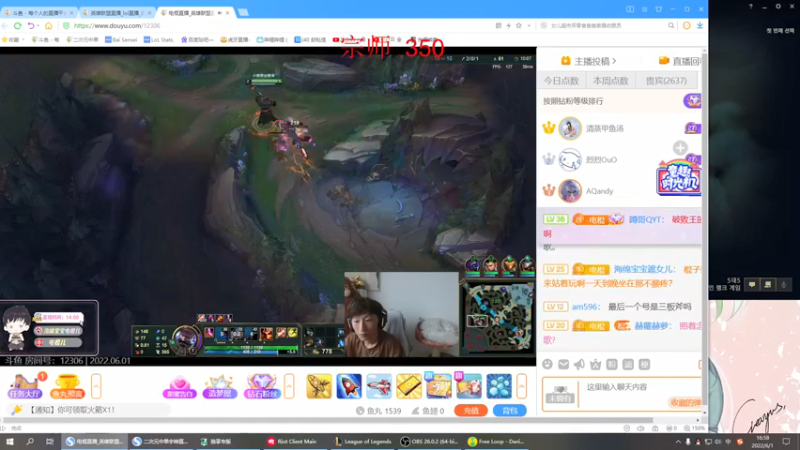This screenshot has height=450, width=800.
Task: Expand the arrow next to 鱼丸预言
Action: pos(96,386)
